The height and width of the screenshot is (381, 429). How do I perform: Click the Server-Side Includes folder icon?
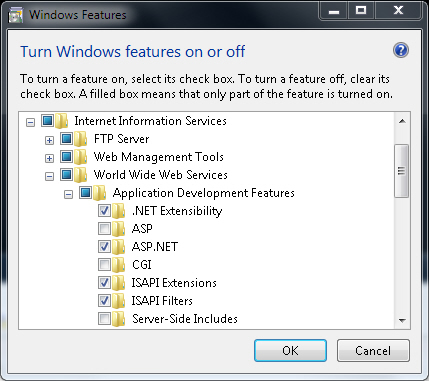coord(119,319)
